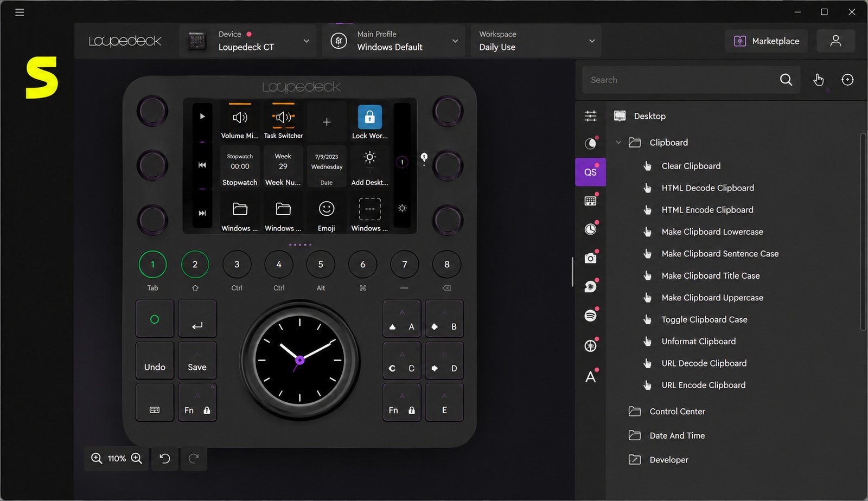
Task: Click the Stopwatch touch button
Action: (x=240, y=168)
